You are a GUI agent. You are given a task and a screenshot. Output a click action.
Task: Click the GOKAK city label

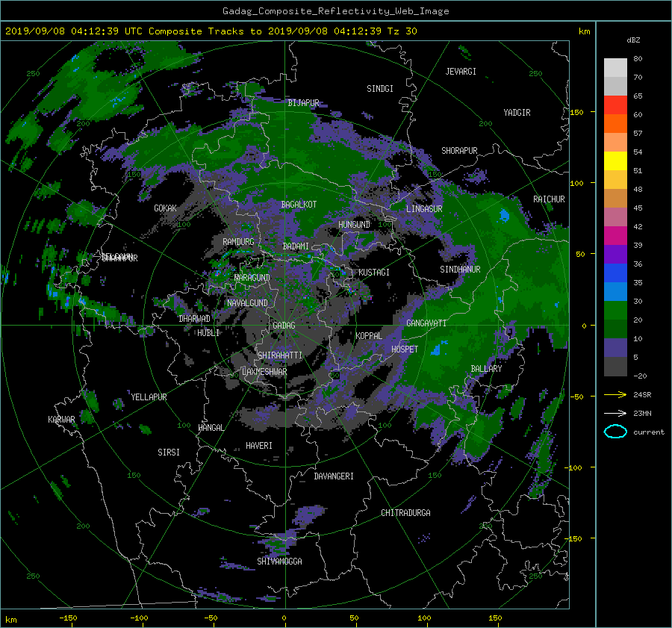pos(165,208)
